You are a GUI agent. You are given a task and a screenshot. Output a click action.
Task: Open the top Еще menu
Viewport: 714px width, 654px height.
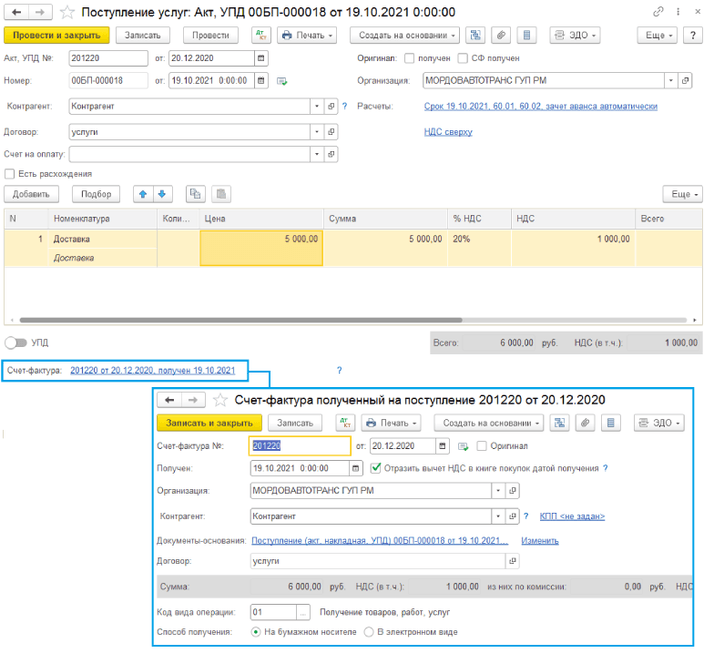[x=659, y=35]
